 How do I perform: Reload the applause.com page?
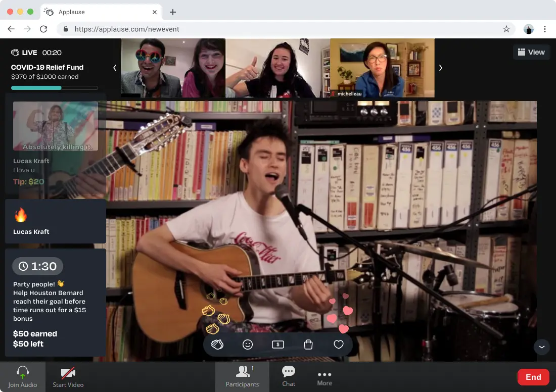coord(43,29)
